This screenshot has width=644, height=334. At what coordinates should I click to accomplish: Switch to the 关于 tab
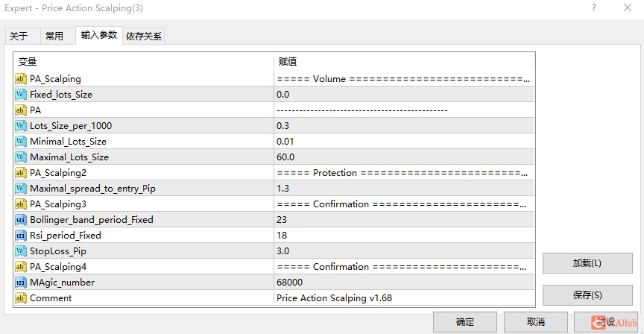point(19,36)
